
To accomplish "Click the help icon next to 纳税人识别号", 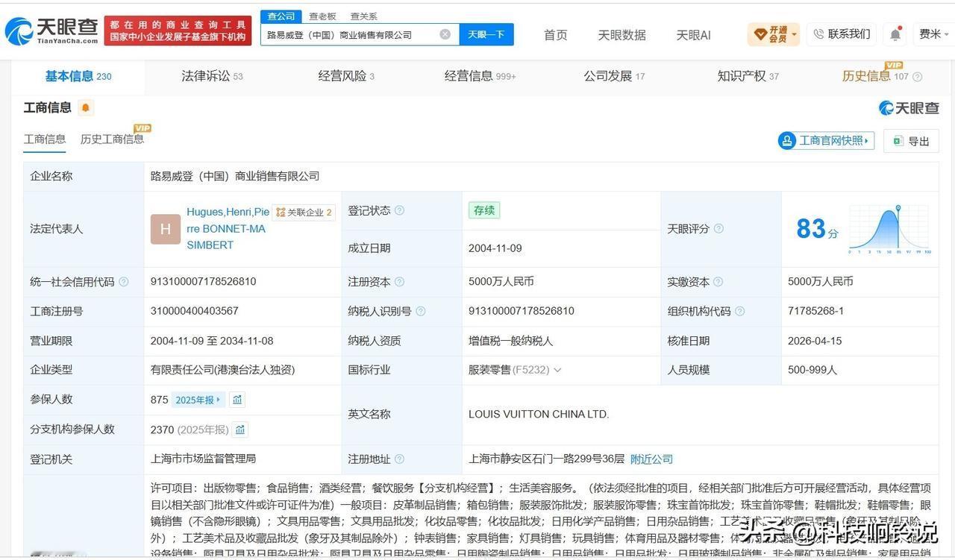I will pyautogui.click(x=421, y=312).
